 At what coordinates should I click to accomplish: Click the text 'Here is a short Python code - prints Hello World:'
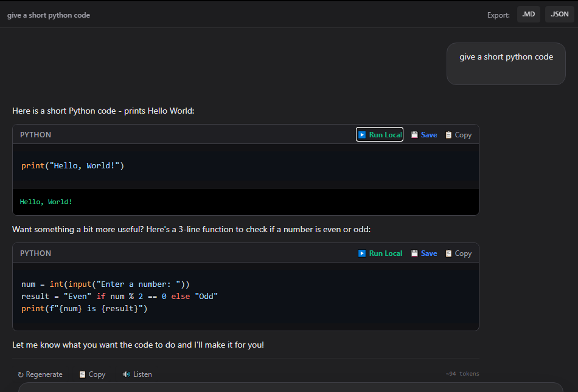pos(103,111)
